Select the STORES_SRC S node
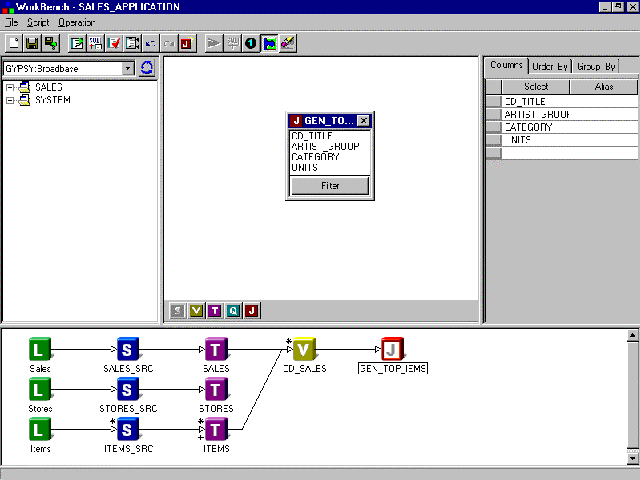Viewport: 640px width, 480px height. coord(127,390)
